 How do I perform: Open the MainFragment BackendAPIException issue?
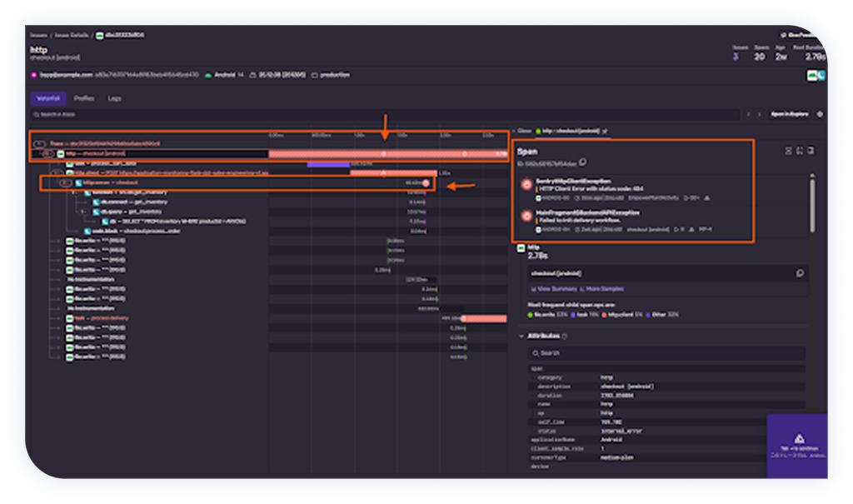[x=587, y=212]
